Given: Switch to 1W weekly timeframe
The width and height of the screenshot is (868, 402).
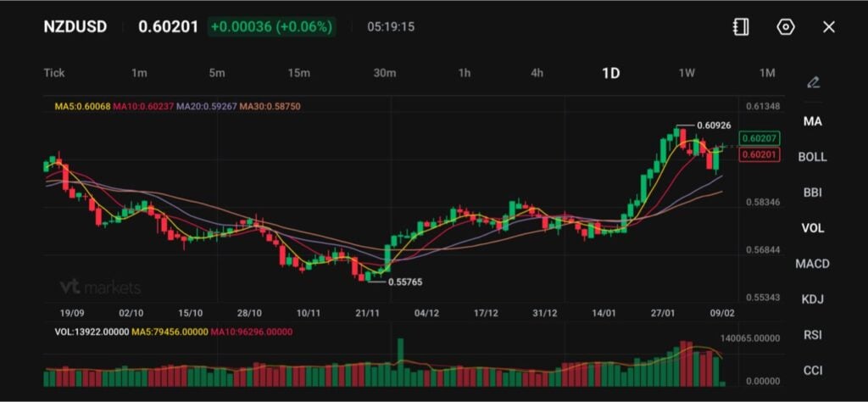Looking at the screenshot, I should pos(687,73).
